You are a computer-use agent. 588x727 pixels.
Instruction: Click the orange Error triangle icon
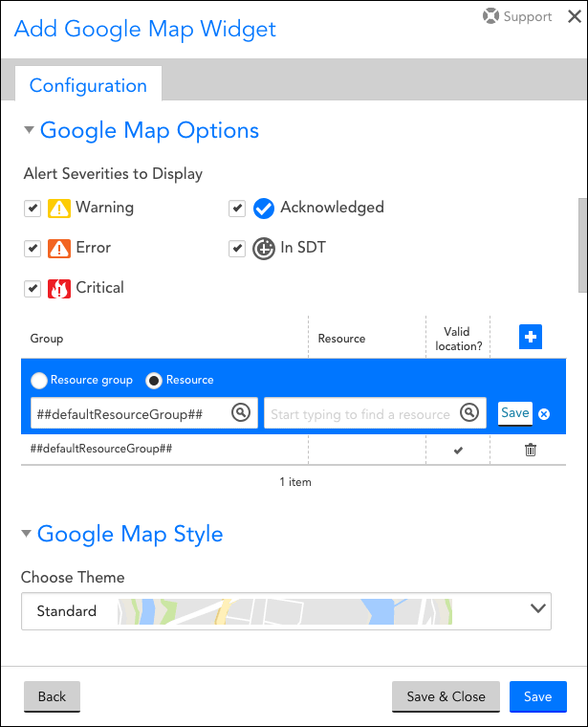59,249
